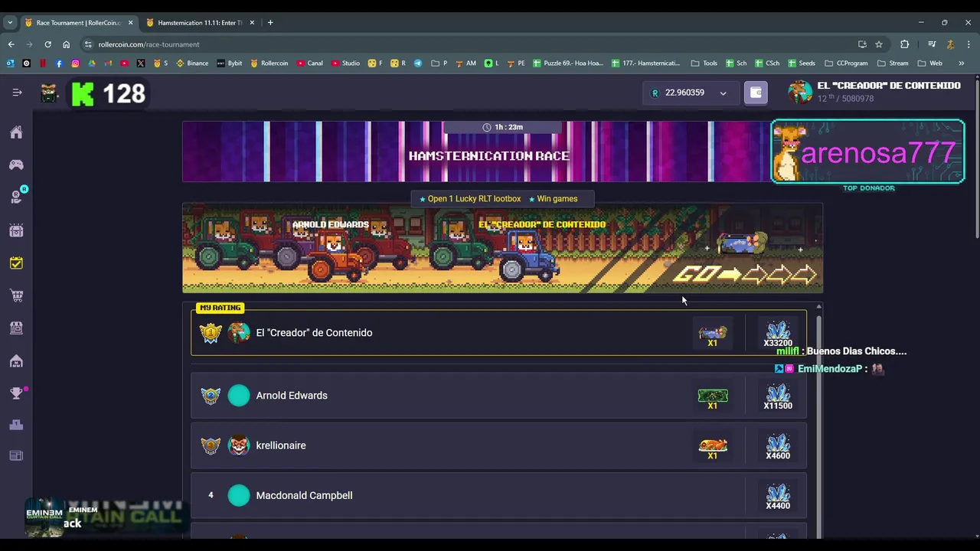
Task: Open the Rollercoin bookmark
Action: point(269,64)
